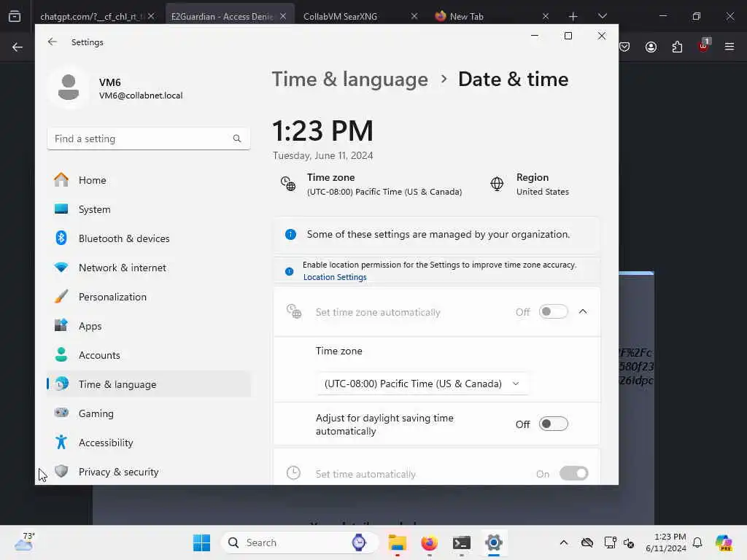Open the Copilot preview taskbar icon
Viewport: 747px width, 560px height.
tap(724, 542)
